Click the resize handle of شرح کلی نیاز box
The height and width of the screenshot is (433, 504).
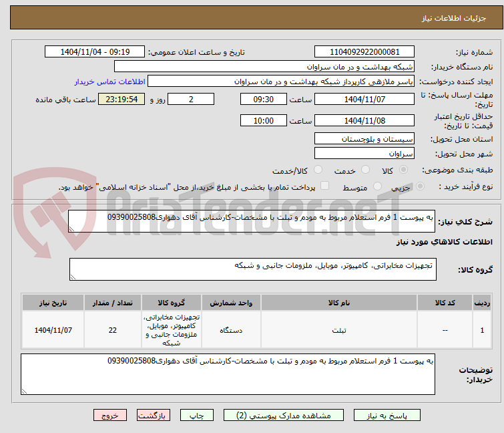coord(71,229)
